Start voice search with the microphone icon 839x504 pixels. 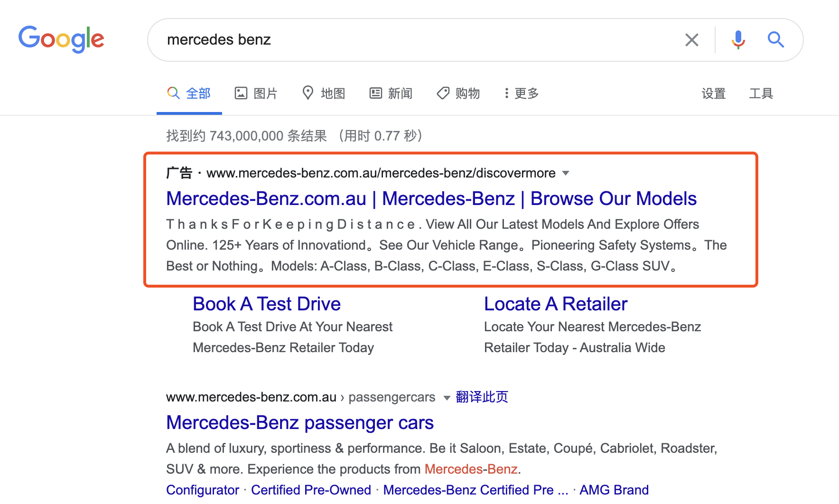738,40
